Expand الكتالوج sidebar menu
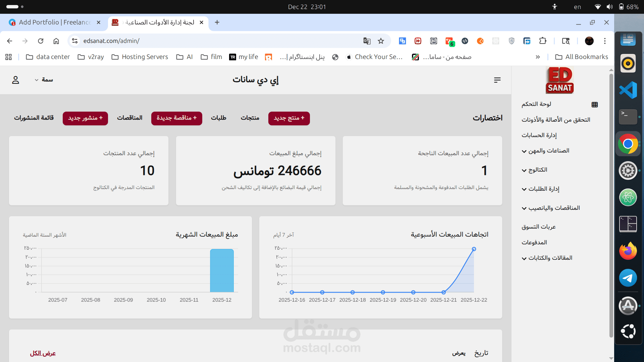 (x=535, y=170)
